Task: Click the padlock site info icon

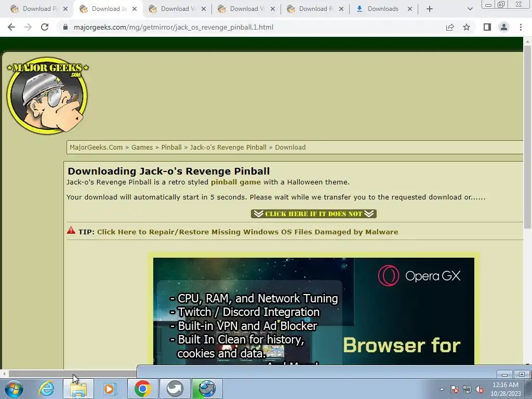Action: click(x=65, y=27)
